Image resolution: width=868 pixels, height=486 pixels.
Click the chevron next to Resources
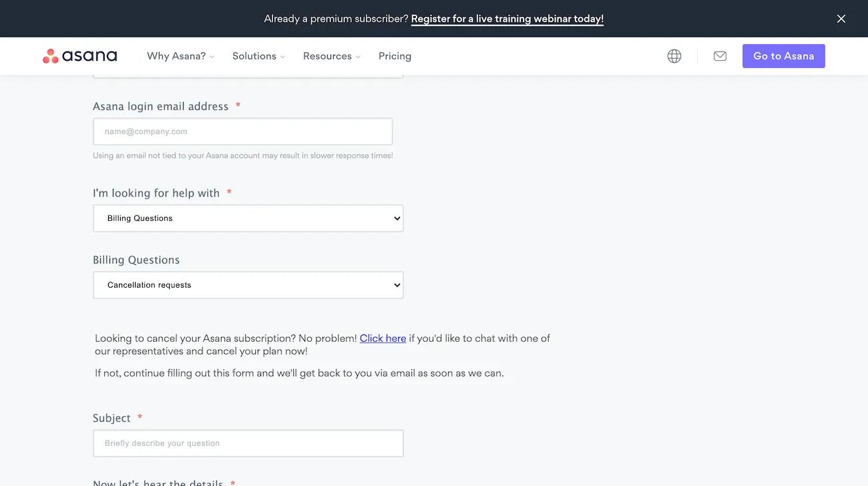click(x=359, y=56)
